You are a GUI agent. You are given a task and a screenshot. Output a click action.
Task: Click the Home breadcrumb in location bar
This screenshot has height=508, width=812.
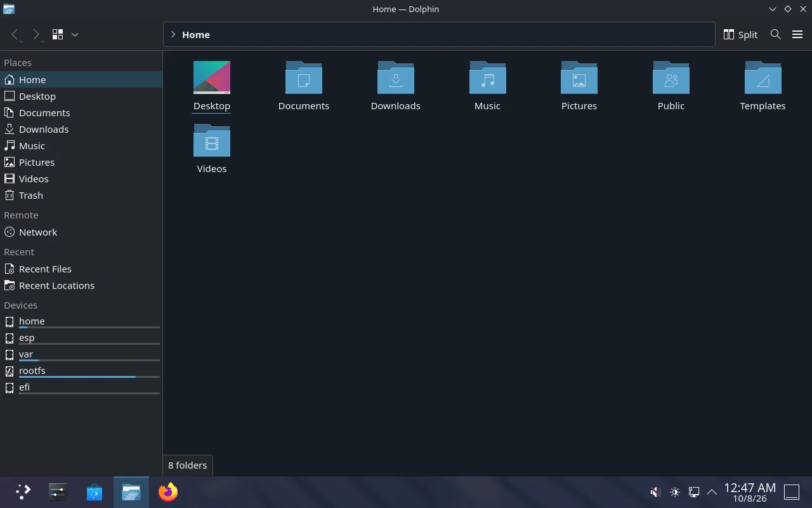coord(196,34)
